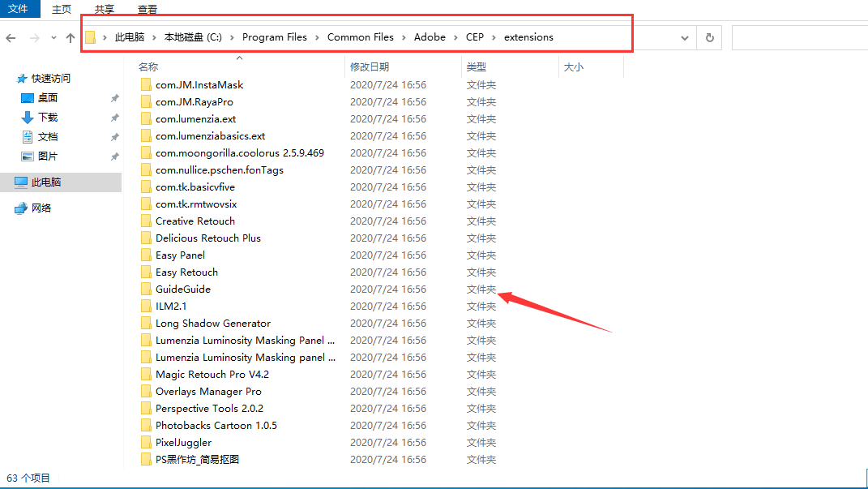868x489 pixels.
Task: Open the 文件 ribbon tab
Action: pyautogui.click(x=19, y=8)
